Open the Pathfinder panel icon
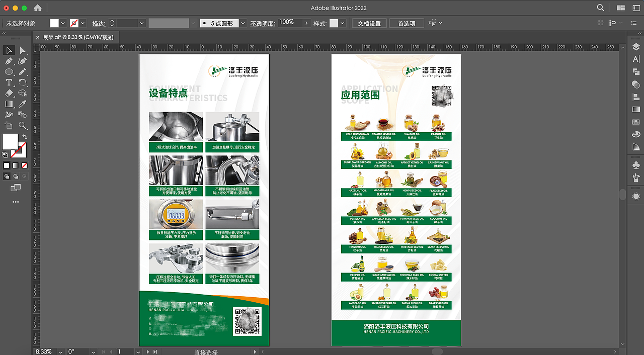644x355 pixels. point(636,72)
